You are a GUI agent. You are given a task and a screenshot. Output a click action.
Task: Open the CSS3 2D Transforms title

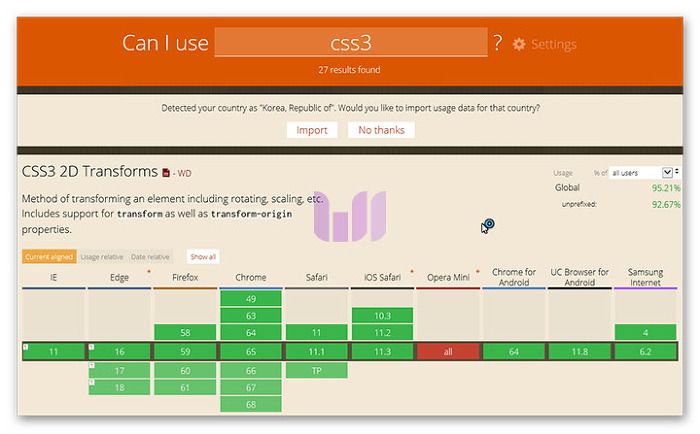[x=90, y=171]
